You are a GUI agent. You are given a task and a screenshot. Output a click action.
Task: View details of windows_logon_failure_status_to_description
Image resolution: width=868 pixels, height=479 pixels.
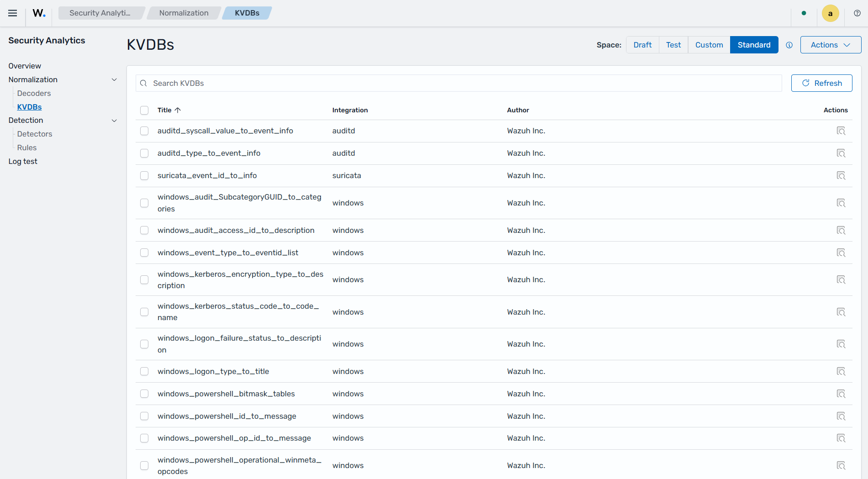(x=841, y=344)
